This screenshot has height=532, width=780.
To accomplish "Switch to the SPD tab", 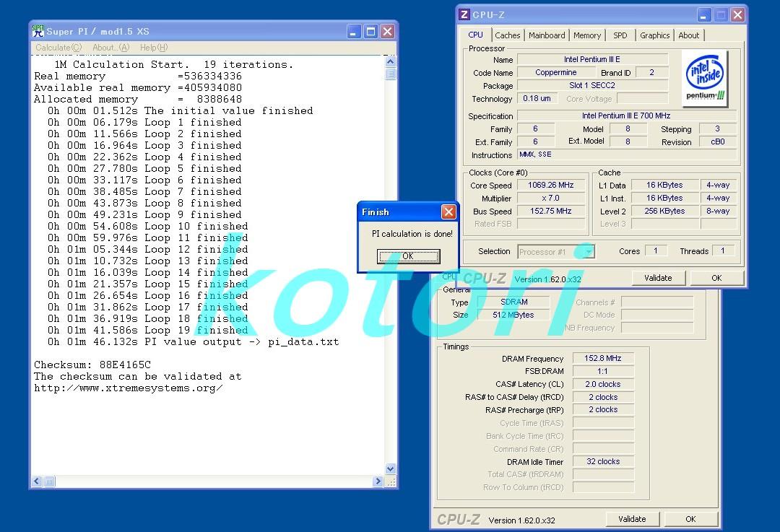I will pyautogui.click(x=620, y=35).
